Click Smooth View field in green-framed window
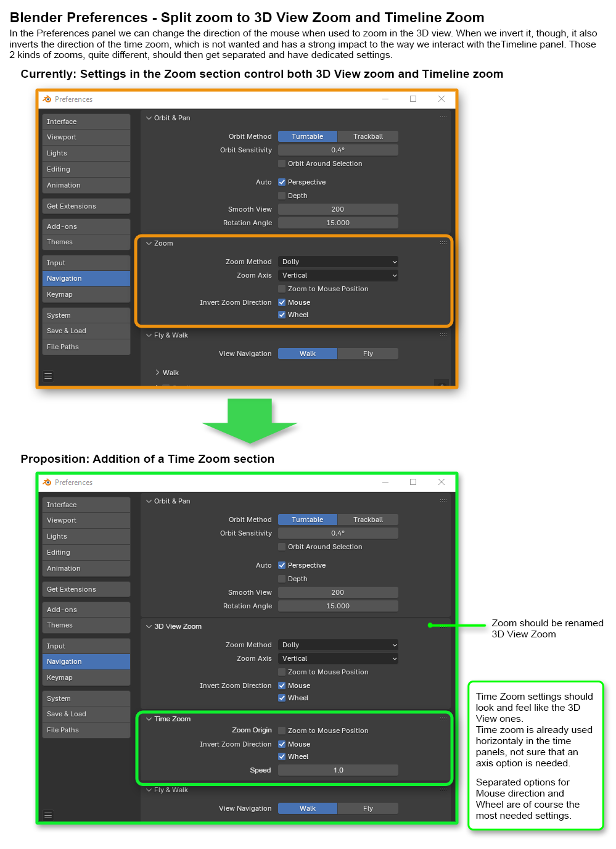 [338, 592]
